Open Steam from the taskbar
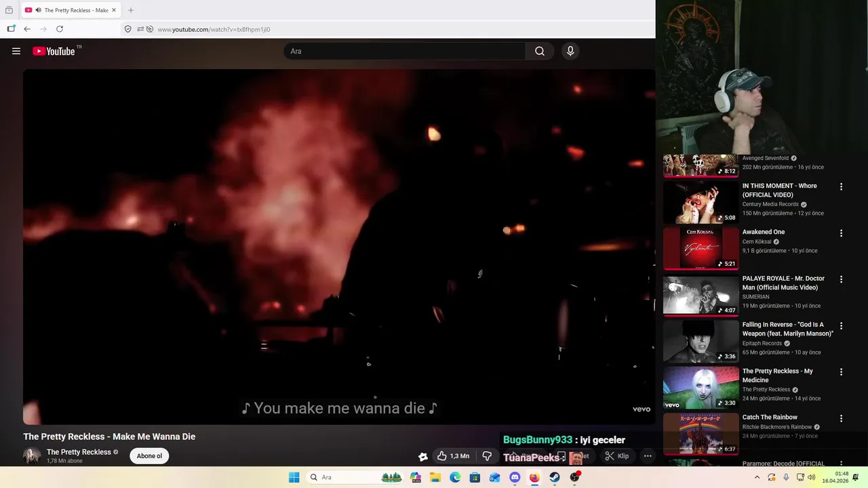Image resolution: width=868 pixels, height=488 pixels. 554,477
